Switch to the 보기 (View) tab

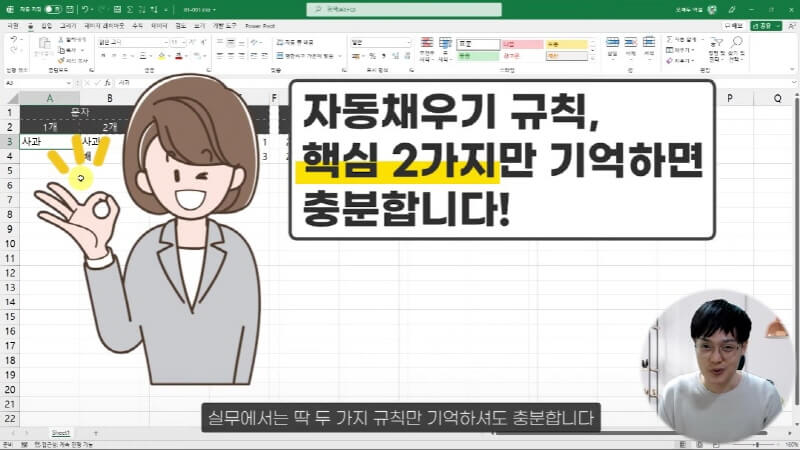coord(199,26)
